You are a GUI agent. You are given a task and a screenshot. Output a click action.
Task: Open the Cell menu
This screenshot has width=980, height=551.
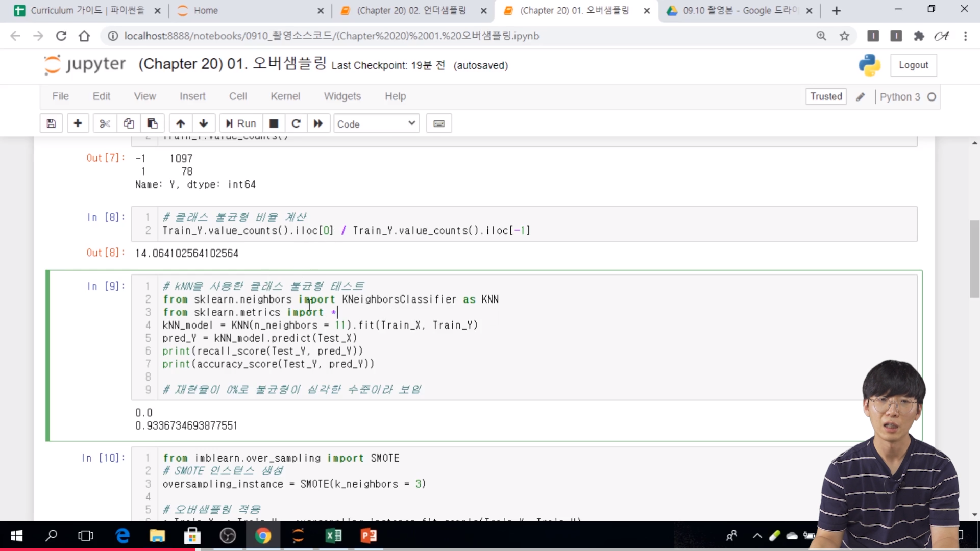(x=238, y=96)
